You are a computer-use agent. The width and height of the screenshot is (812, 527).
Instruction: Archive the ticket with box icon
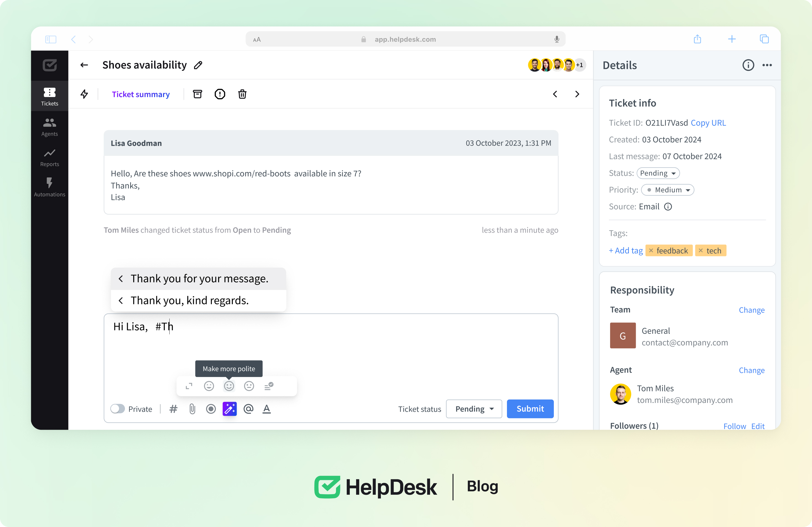coord(197,94)
